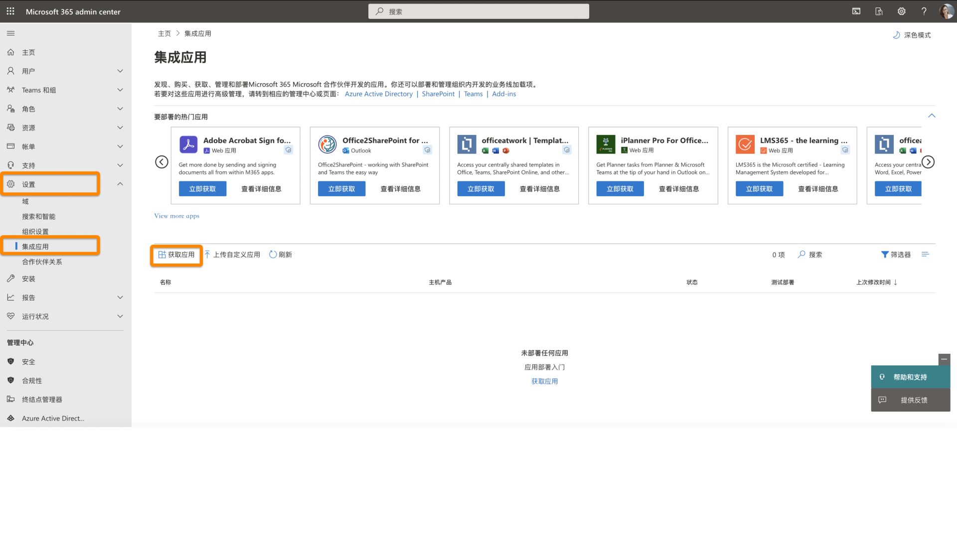Click the iPlanner Pro app icon
This screenshot has height=560, width=957.
click(x=606, y=144)
